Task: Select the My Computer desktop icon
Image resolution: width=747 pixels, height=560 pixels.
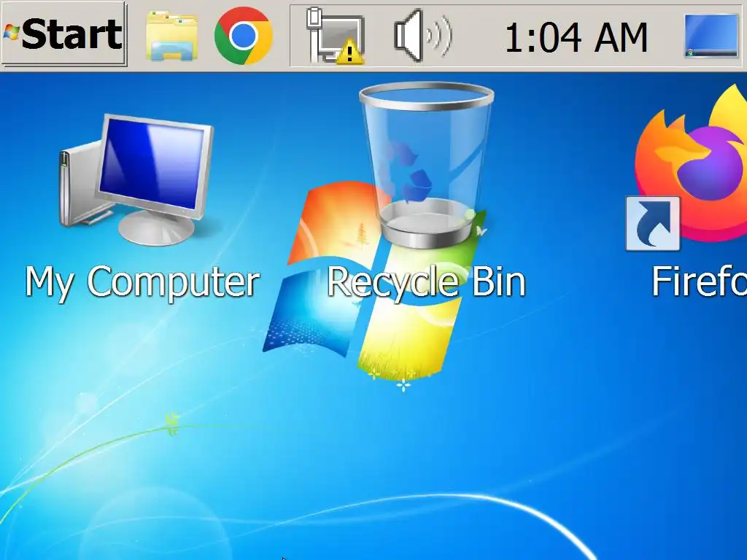Action: (136, 179)
